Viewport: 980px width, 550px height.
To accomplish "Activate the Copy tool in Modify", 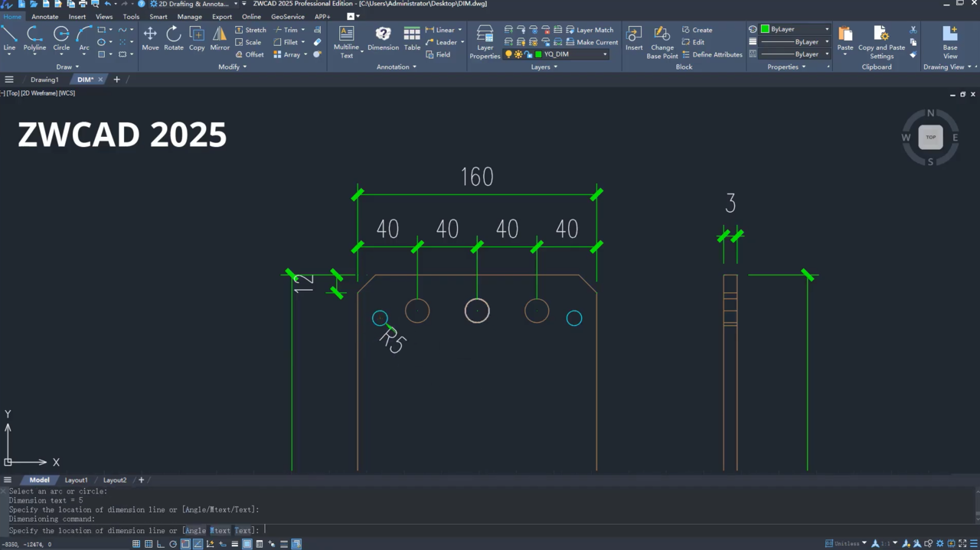I will (x=197, y=38).
